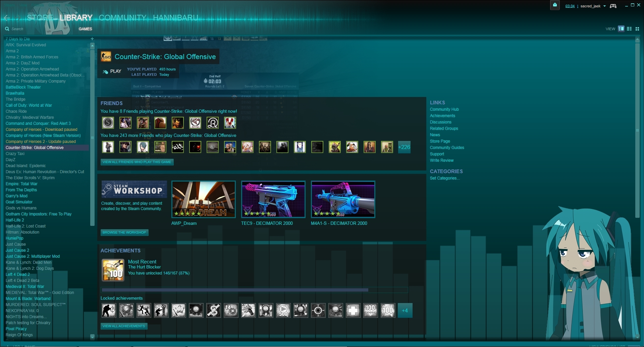Open the notifications inbox envelope icon
Image resolution: width=644 pixels, height=347 pixels.
(x=555, y=5)
